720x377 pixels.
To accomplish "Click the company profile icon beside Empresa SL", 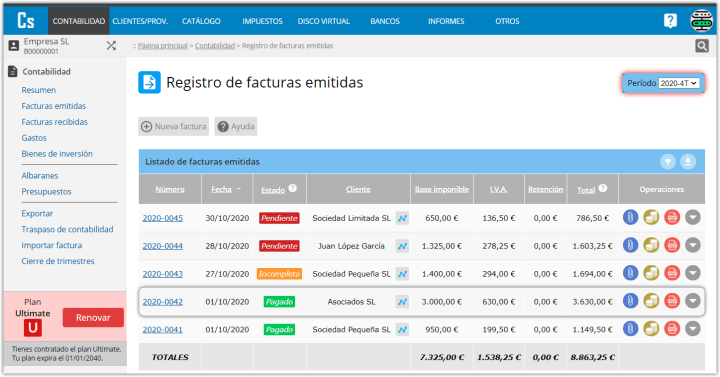I will click(x=14, y=45).
